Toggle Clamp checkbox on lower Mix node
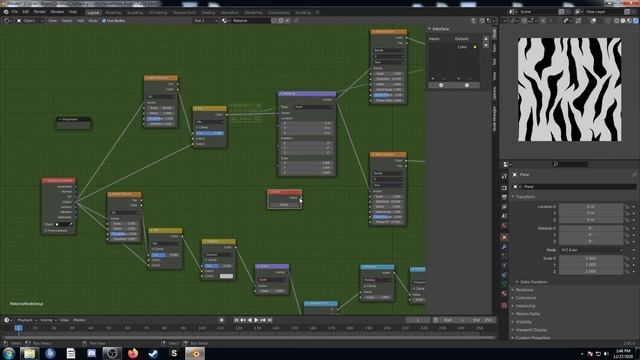The width and height of the screenshot is (640, 360). point(153,249)
